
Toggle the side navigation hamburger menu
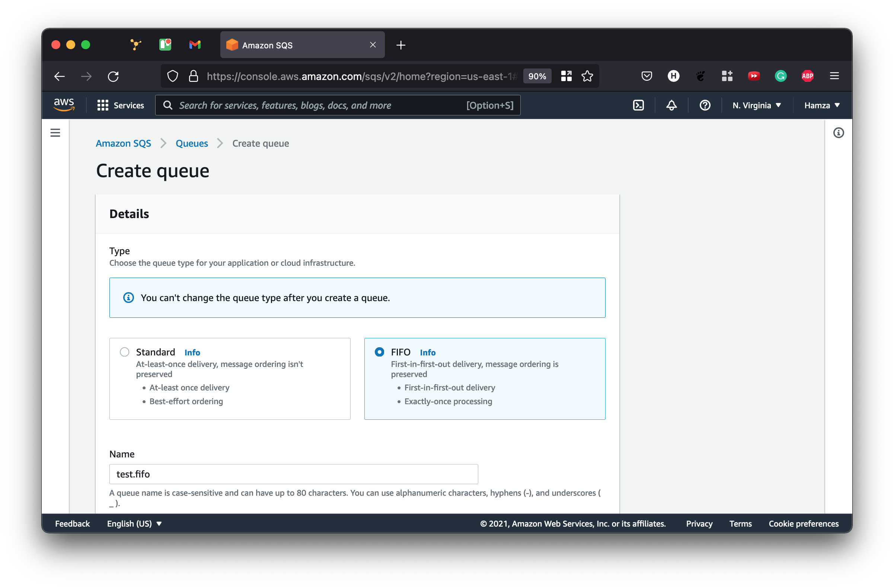55,133
